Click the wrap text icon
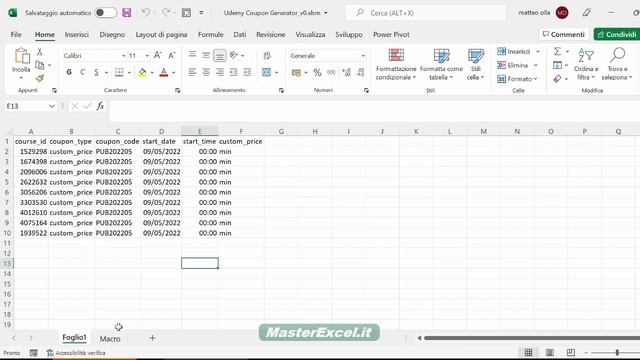Image resolution: width=640 pixels, height=360 pixels. coord(267,56)
